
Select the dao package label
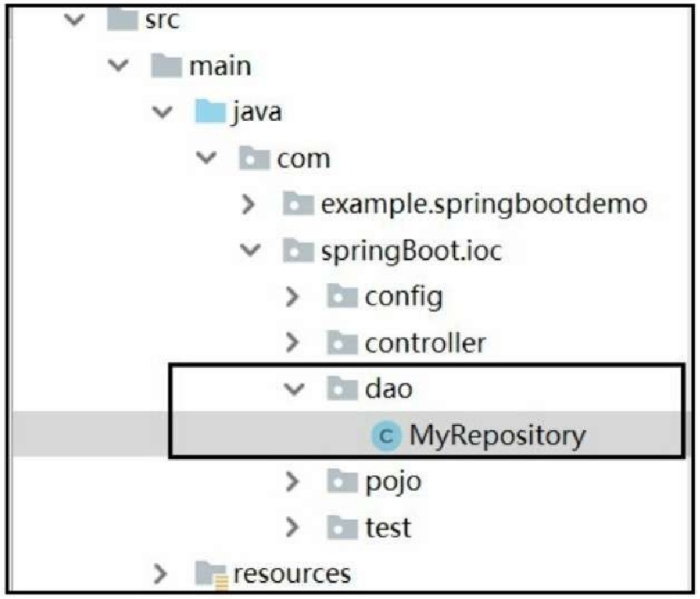[x=388, y=389]
